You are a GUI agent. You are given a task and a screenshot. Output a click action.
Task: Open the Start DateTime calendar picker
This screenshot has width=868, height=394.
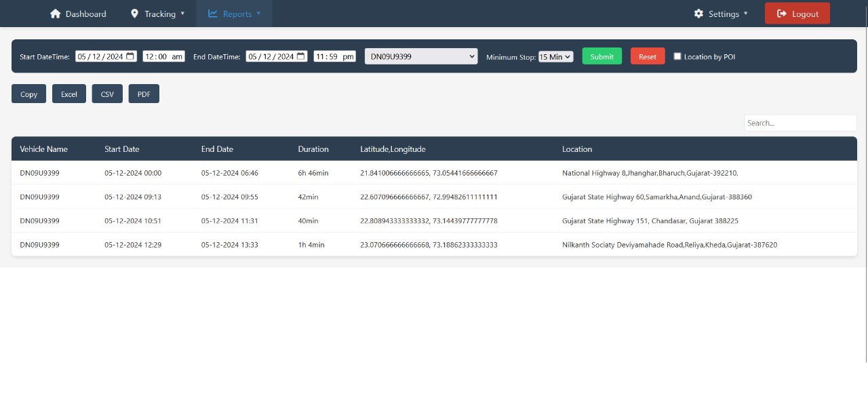(x=130, y=56)
